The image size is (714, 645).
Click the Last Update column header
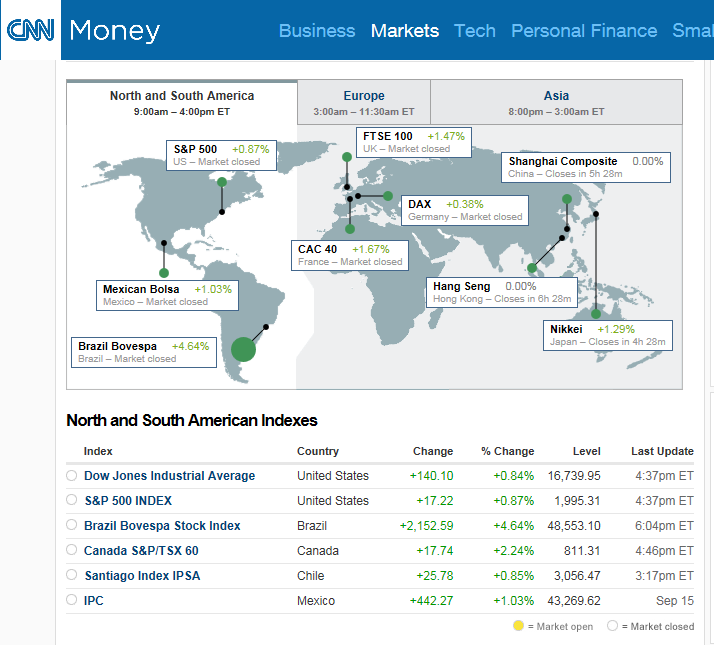[x=662, y=451]
